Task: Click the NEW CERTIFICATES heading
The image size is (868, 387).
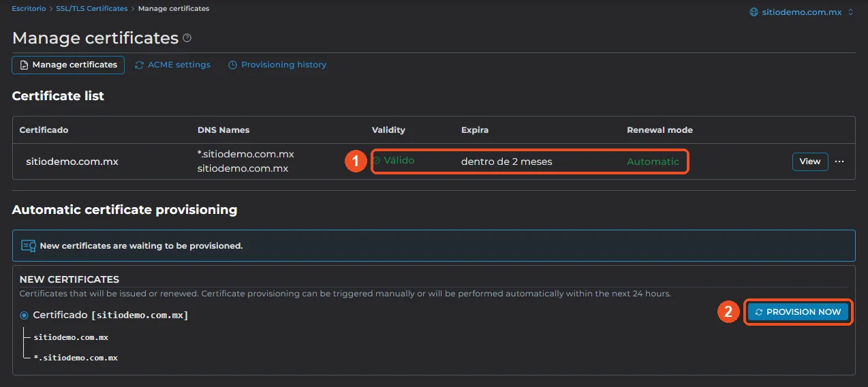Action: click(x=69, y=279)
